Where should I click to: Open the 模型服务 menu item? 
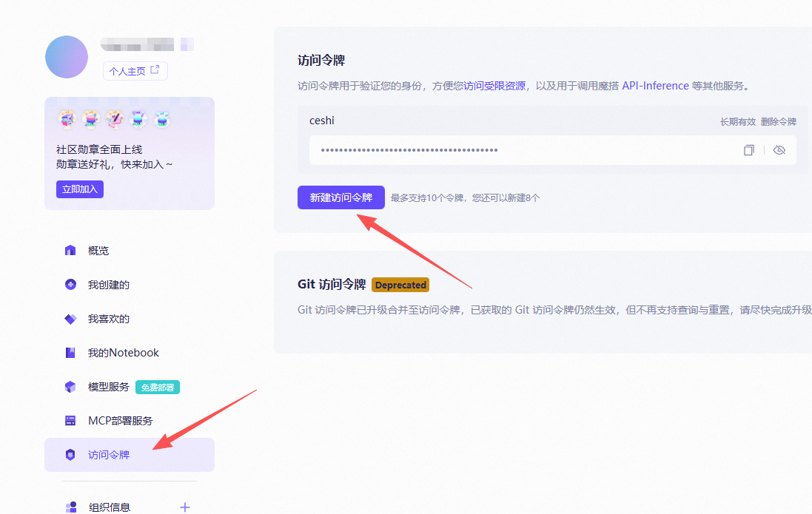click(109, 387)
